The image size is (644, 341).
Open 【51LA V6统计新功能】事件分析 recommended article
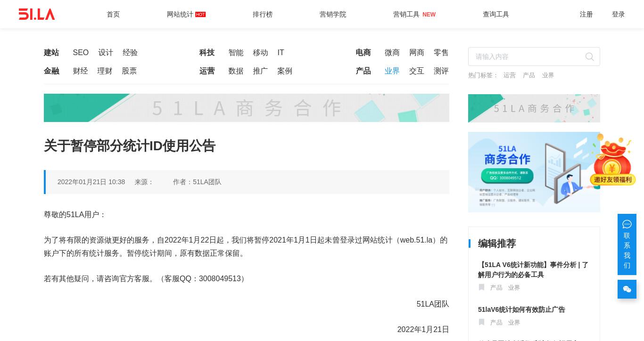(533, 270)
